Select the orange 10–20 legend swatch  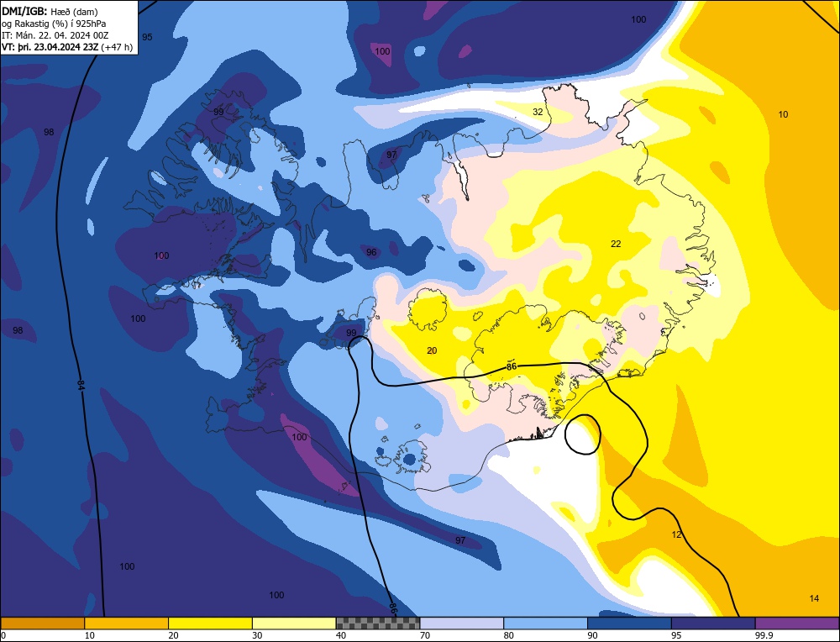[127, 623]
